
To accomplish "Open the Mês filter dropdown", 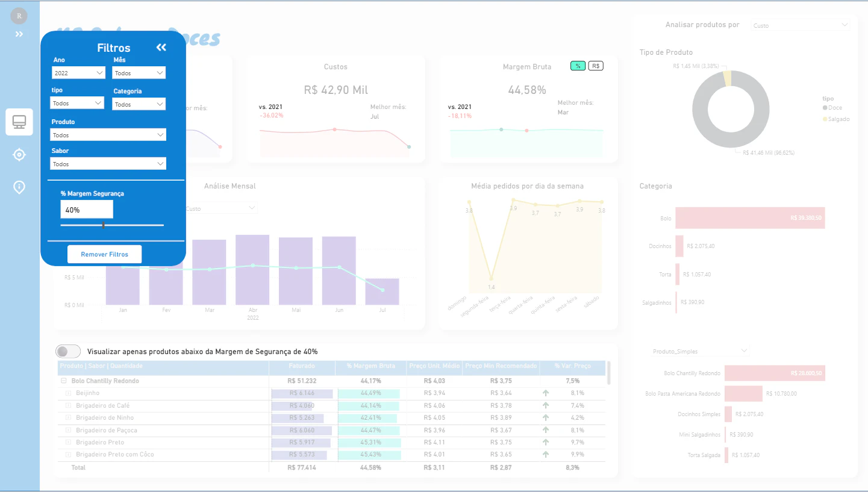I will coord(139,73).
